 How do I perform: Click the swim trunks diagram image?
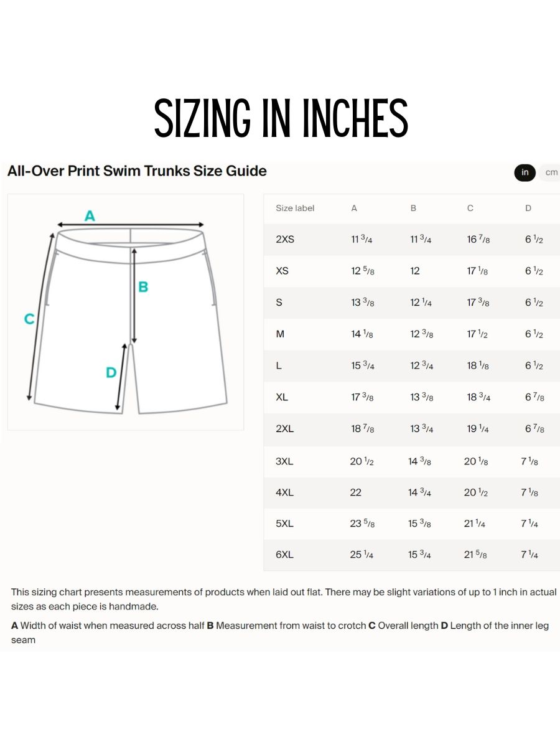[x=126, y=312]
